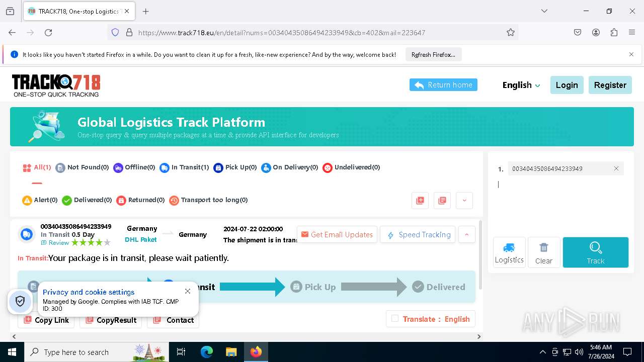Open Task View in taskbar
This screenshot has width=644, height=362.
(181, 352)
